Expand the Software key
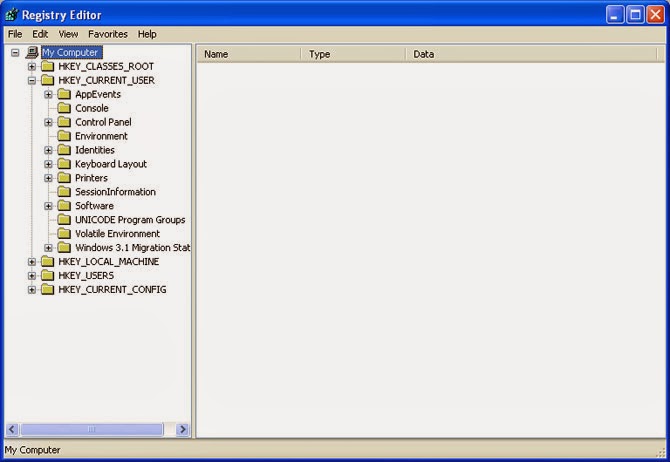670x462 pixels. [48, 206]
